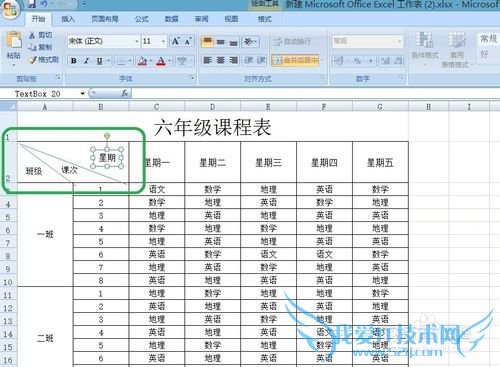Open the Clipboard group dialog launcher
500x367 pixels.
(58, 78)
